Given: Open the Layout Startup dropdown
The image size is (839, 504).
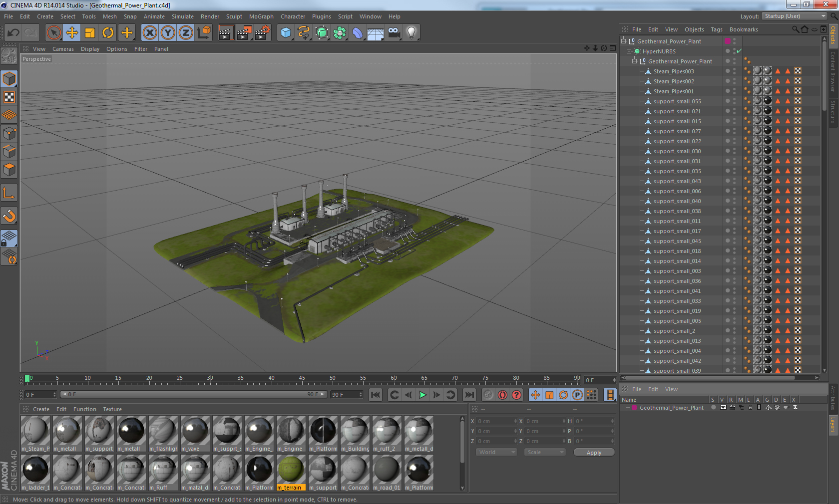Looking at the screenshot, I should point(795,16).
